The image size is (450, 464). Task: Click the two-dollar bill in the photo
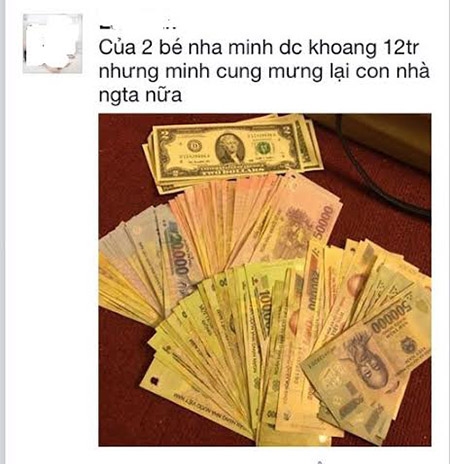(x=228, y=150)
